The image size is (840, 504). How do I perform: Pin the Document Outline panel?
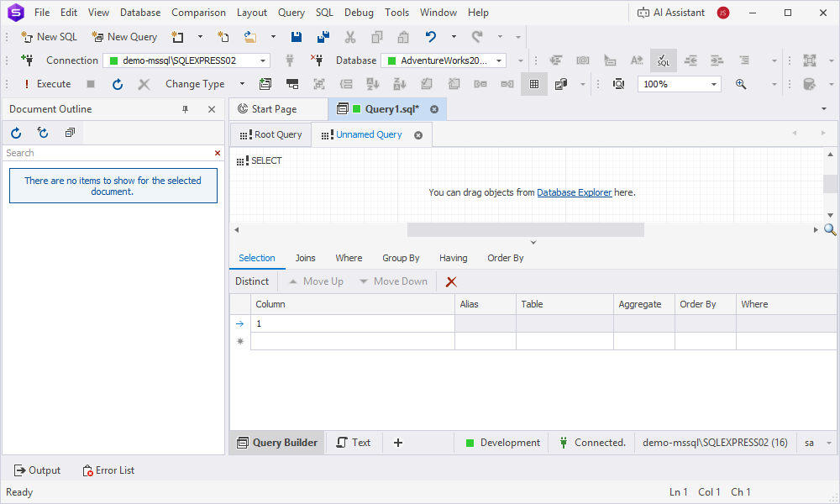(x=186, y=109)
